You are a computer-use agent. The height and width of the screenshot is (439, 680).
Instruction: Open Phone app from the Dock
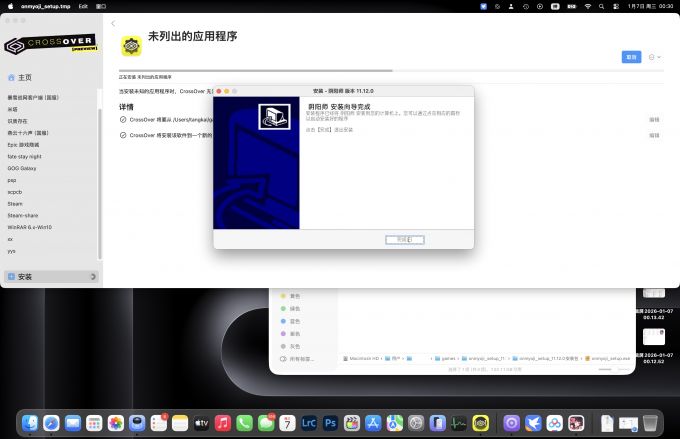tap(245, 423)
